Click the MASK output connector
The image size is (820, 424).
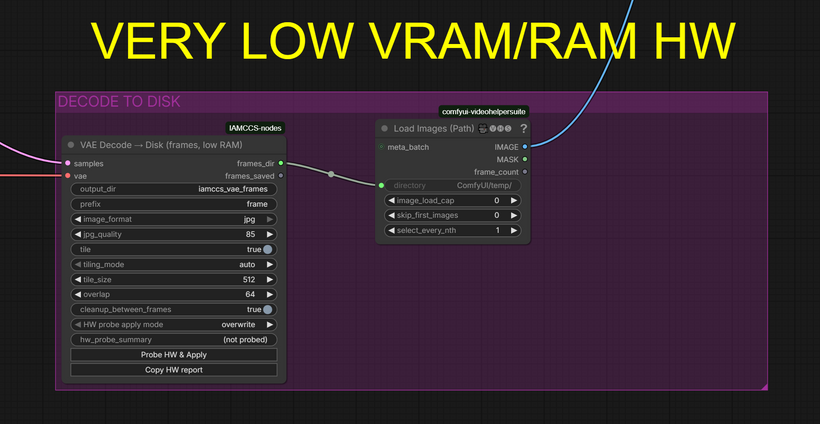point(525,159)
